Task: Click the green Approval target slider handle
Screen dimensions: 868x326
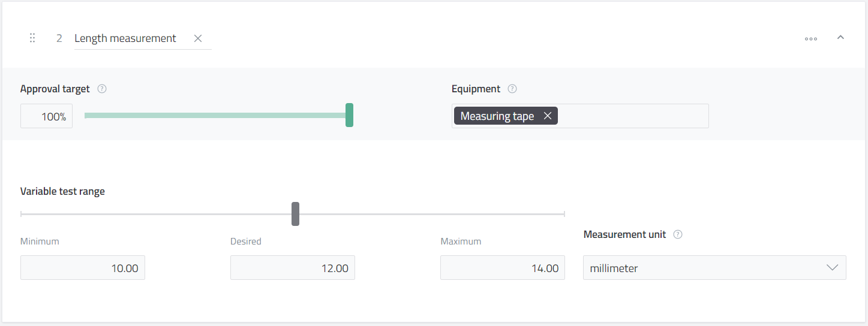Action: [x=349, y=115]
